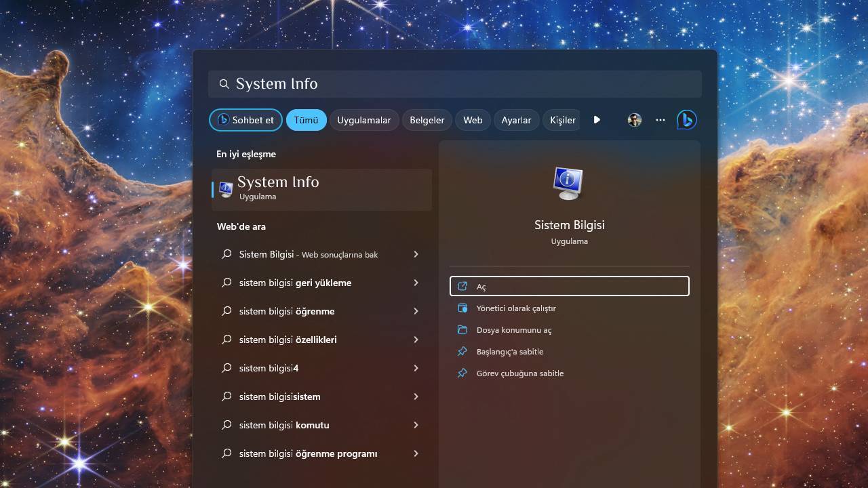Click the 'Sohbet et' chat button
Viewport: 868px width, 488px height.
click(x=245, y=120)
